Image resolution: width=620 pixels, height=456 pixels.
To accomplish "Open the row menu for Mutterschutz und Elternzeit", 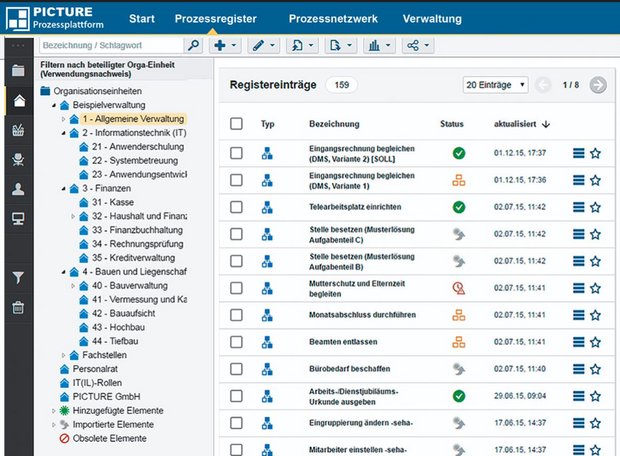I will pyautogui.click(x=578, y=288).
